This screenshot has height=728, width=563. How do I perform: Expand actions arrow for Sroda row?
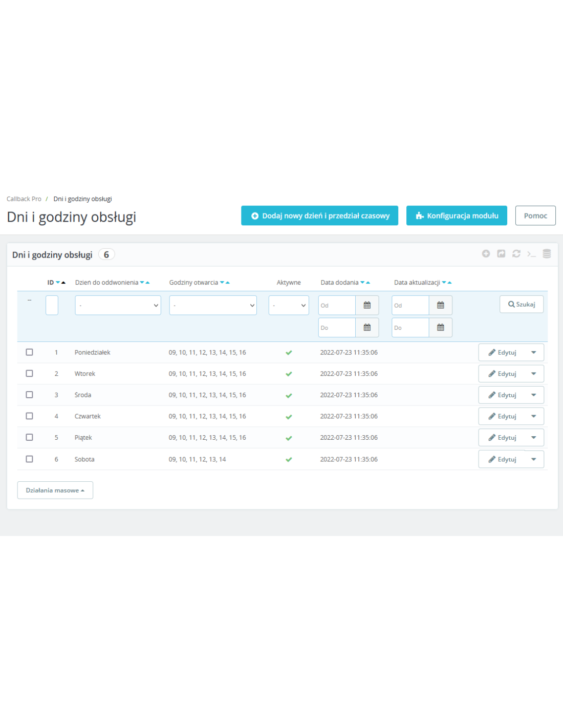534,395
